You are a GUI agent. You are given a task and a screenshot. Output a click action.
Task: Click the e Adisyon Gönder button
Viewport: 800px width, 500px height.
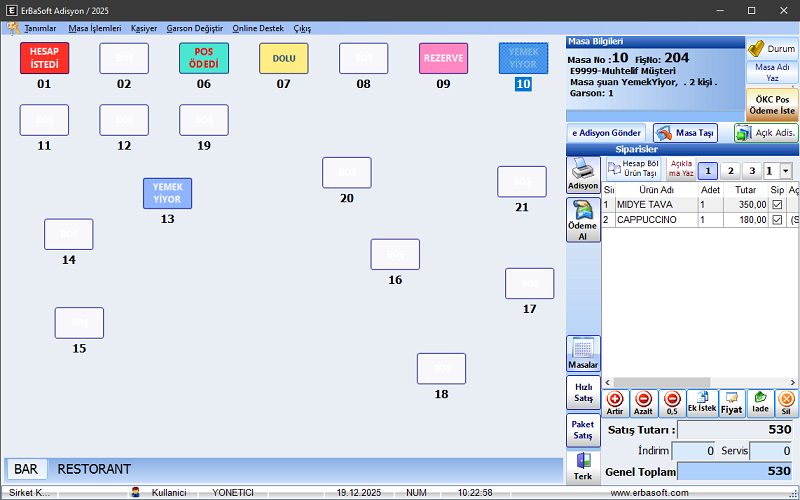click(607, 133)
